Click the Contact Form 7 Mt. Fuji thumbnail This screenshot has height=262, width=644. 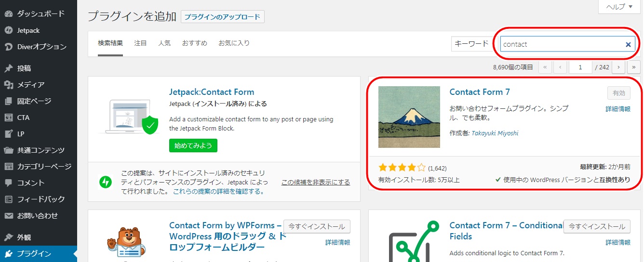(x=409, y=117)
